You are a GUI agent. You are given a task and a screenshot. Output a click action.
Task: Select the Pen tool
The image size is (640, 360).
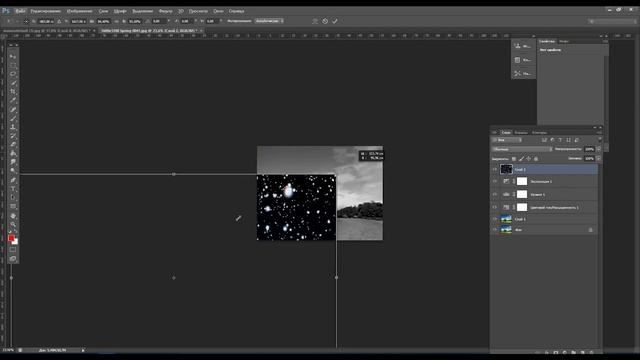[13, 180]
